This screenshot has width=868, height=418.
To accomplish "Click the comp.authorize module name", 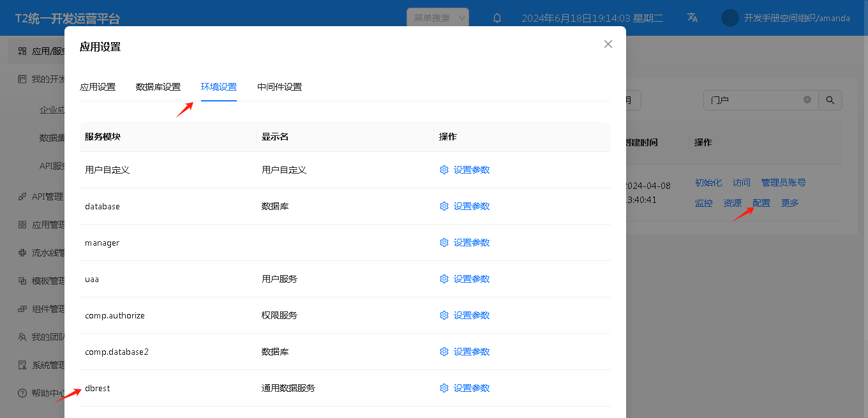I will 115,315.
